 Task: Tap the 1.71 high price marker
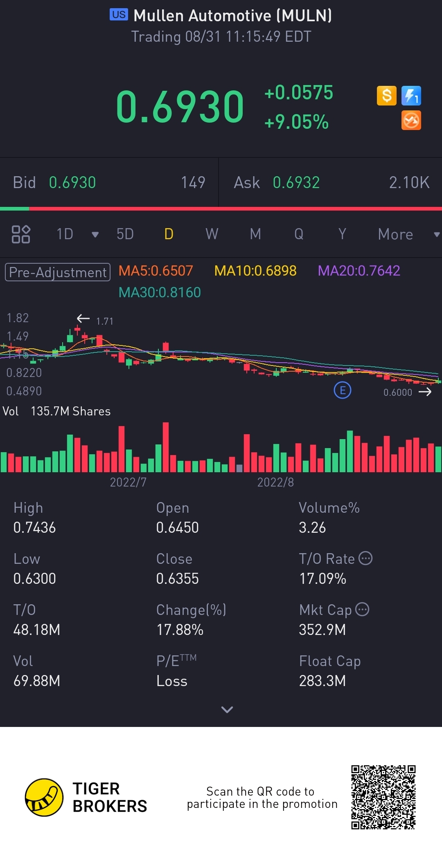pyautogui.click(x=104, y=321)
